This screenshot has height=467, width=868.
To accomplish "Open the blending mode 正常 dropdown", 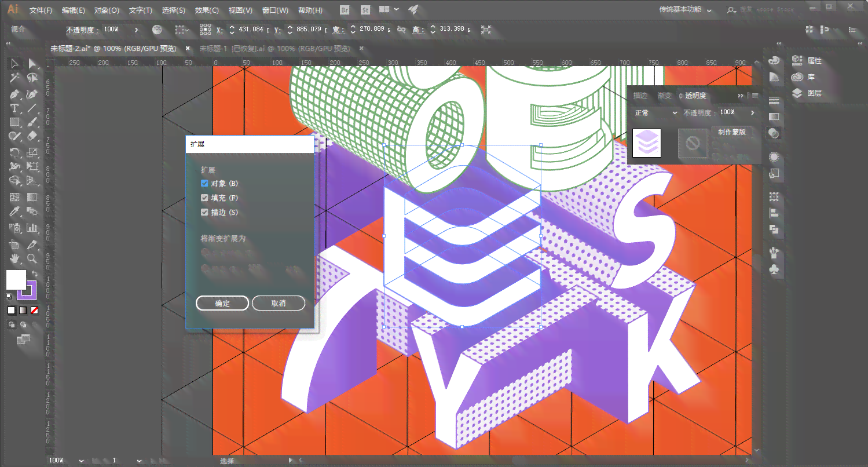I will [655, 113].
